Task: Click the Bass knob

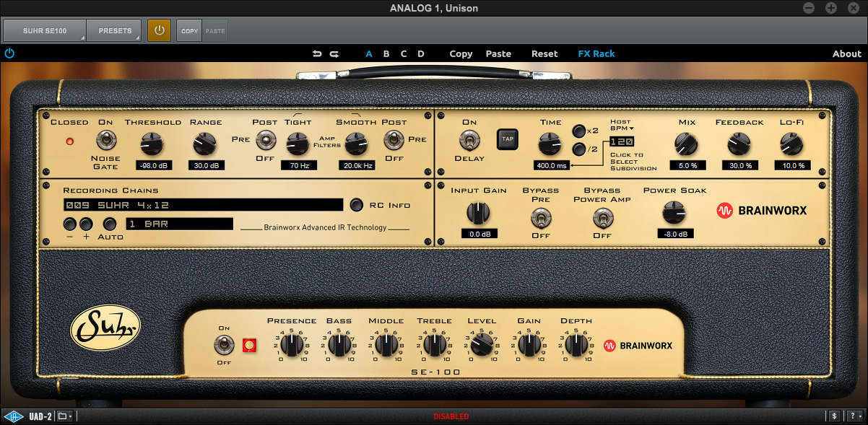Action: (339, 346)
